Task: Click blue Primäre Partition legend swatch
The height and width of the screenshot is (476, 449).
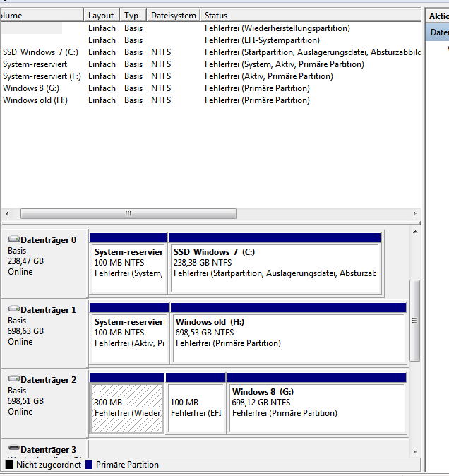Action: click(89, 465)
